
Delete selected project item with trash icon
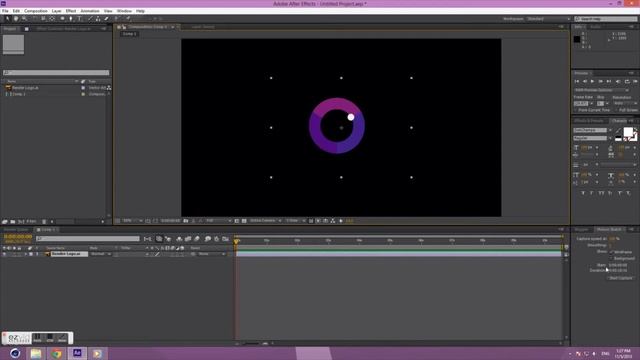coord(44,222)
